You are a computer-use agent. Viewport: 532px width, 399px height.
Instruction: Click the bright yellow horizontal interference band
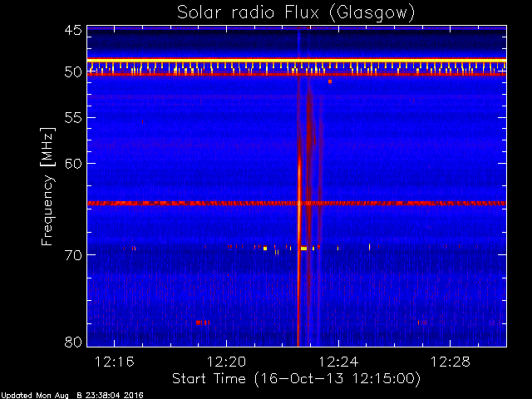click(297, 60)
